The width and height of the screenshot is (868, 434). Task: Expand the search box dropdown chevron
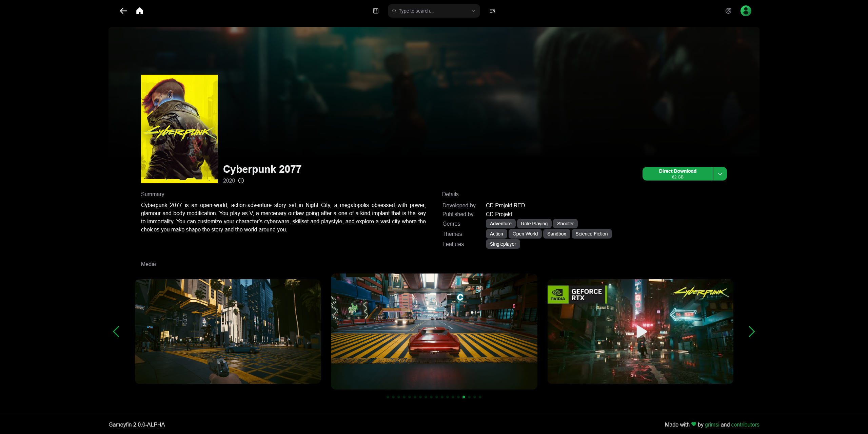[473, 11]
